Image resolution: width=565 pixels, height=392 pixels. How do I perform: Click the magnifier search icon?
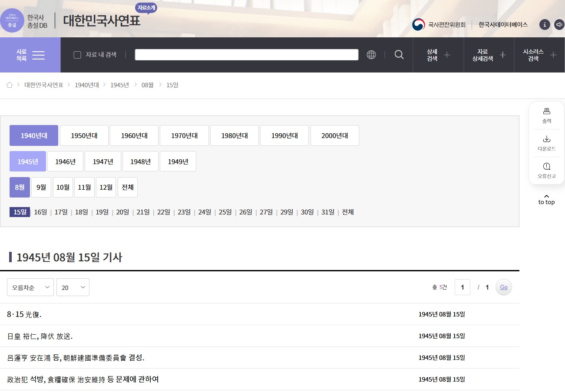(399, 55)
